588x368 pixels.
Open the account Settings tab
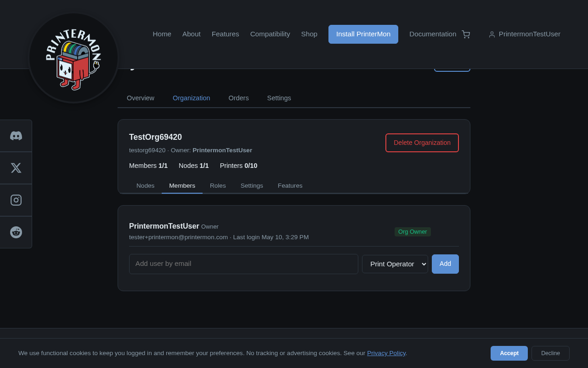point(279,98)
